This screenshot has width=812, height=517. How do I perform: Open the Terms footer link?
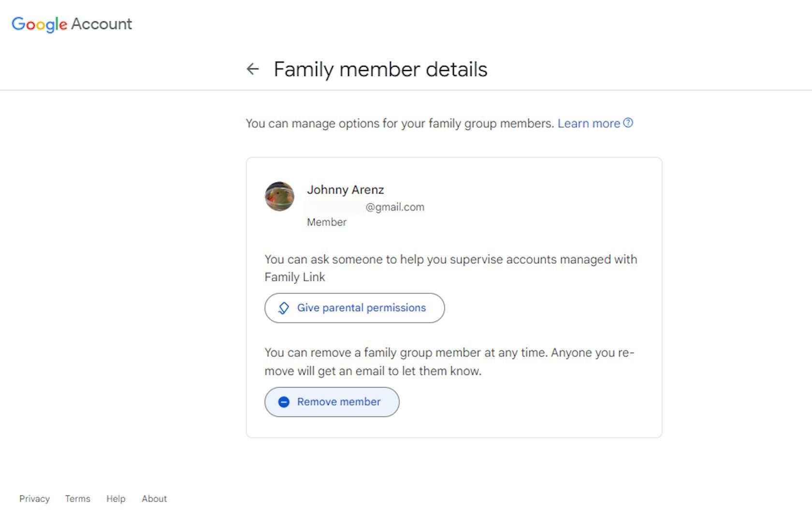[77, 499]
